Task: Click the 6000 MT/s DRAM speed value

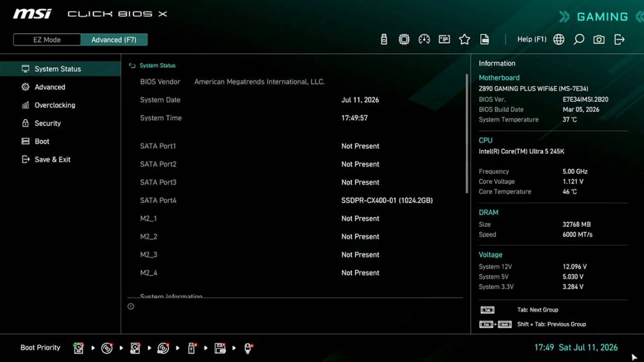Action: click(578, 235)
